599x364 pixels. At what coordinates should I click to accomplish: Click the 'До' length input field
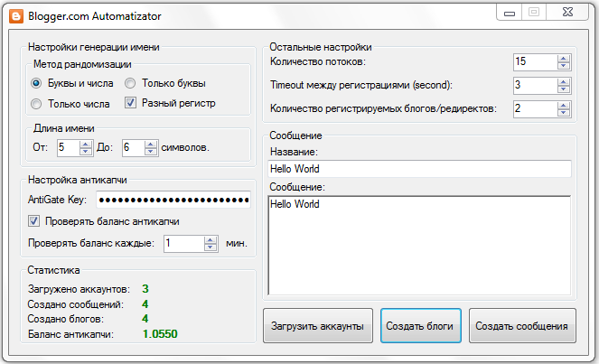pyautogui.click(x=134, y=147)
